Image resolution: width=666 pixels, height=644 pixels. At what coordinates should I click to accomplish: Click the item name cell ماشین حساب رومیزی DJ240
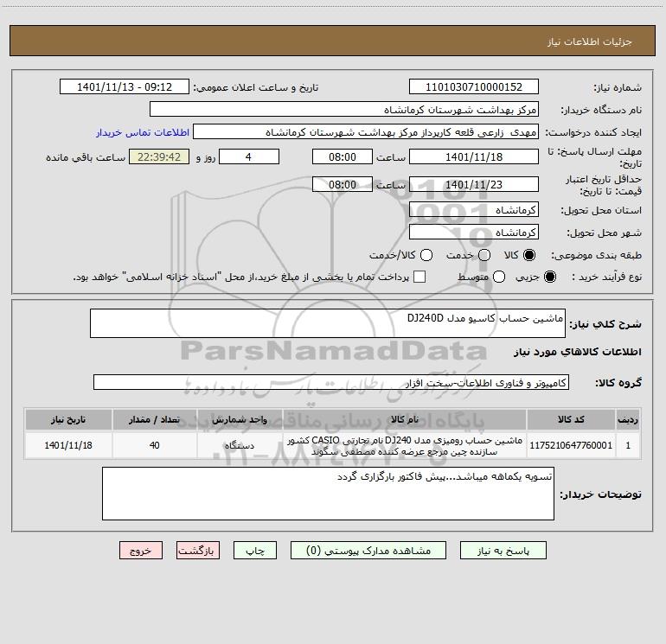405,445
